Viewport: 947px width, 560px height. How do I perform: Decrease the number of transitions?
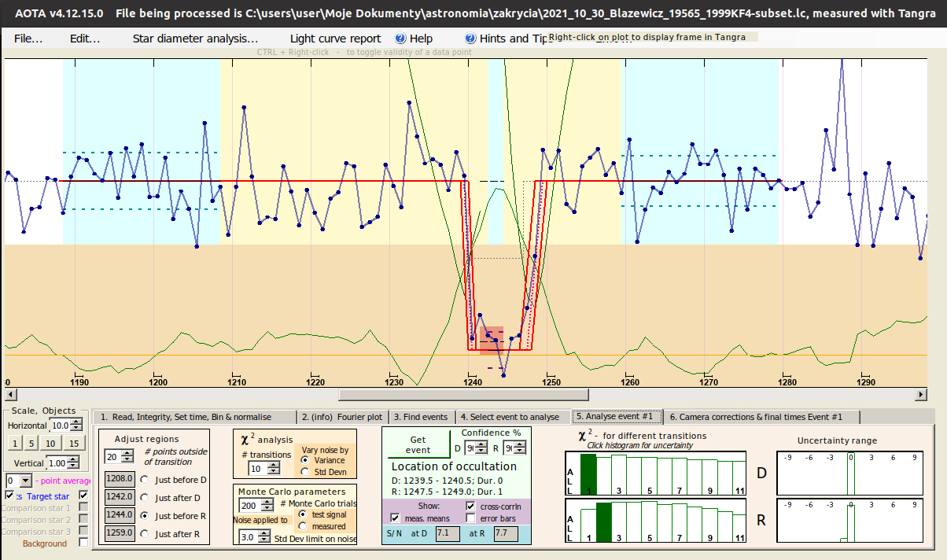274,470
